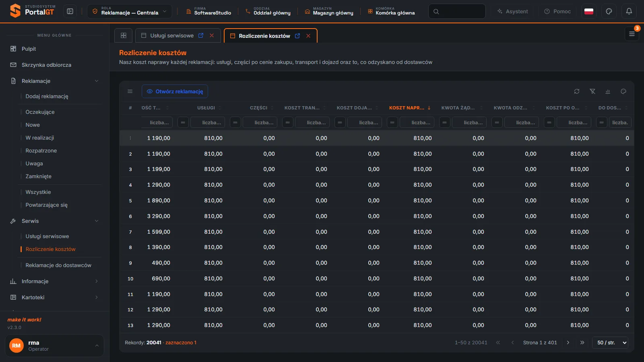Open notifications bell icon
Viewport: 644px width, 362px height.
(629, 11)
